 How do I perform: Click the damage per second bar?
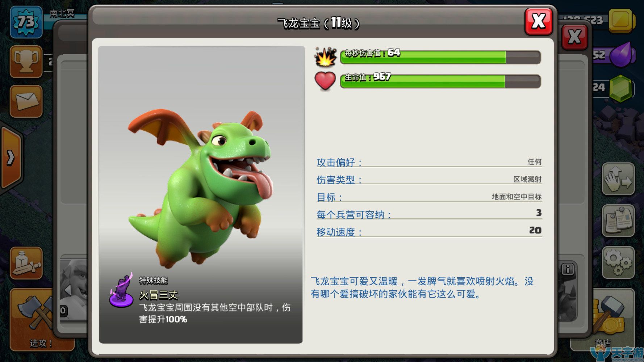pyautogui.click(x=440, y=57)
